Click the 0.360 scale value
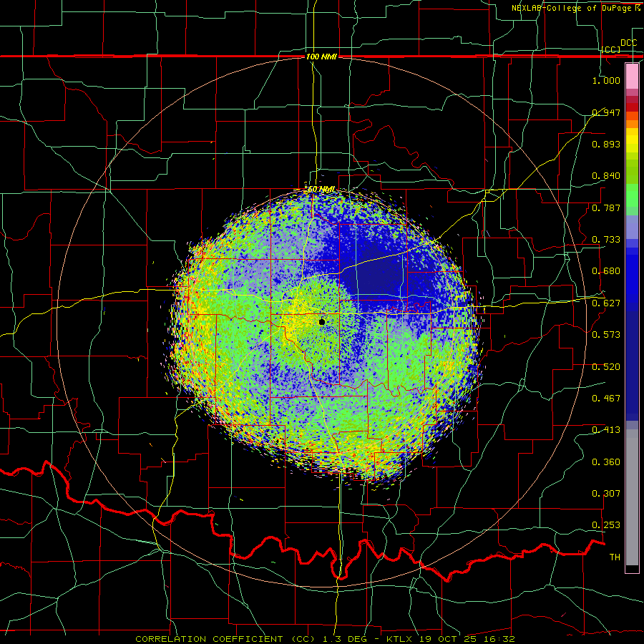644x644 pixels. coord(606,462)
